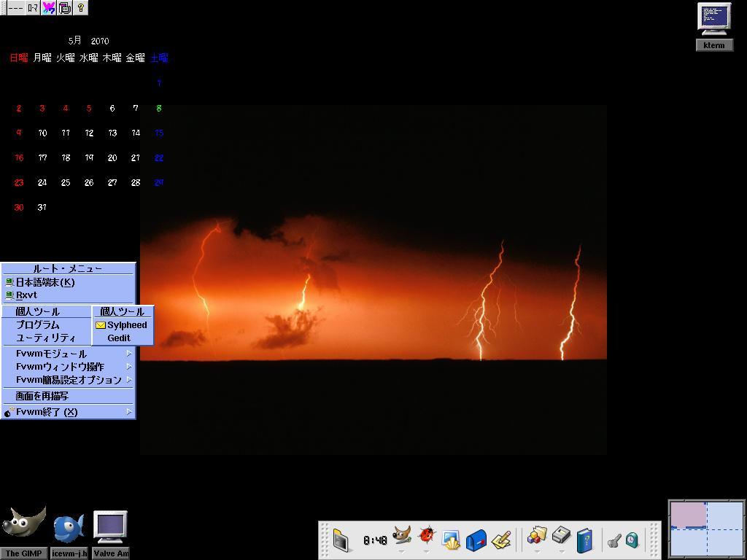Select Sylpheed from the 個人ツール submenu
Image resolution: width=747 pixels, height=560 pixels.
tap(126, 324)
